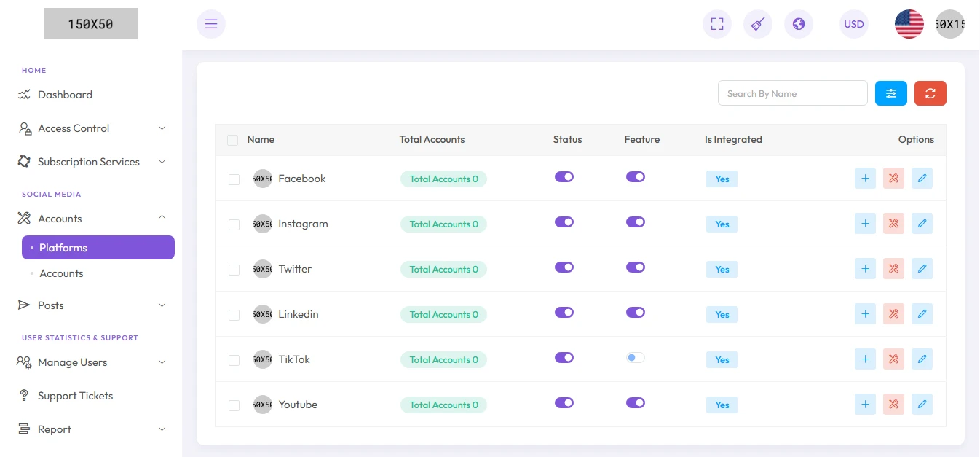Click the pencil edit icon for Twitter

point(922,269)
